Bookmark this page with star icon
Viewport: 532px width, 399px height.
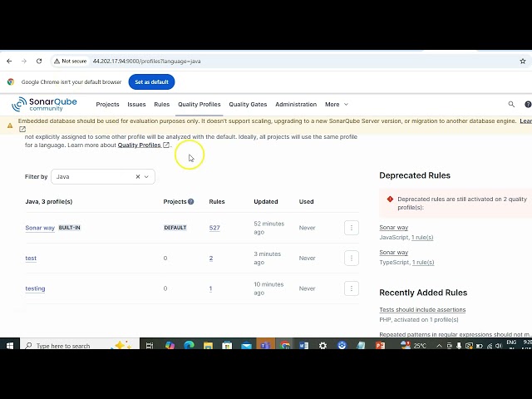point(523,61)
